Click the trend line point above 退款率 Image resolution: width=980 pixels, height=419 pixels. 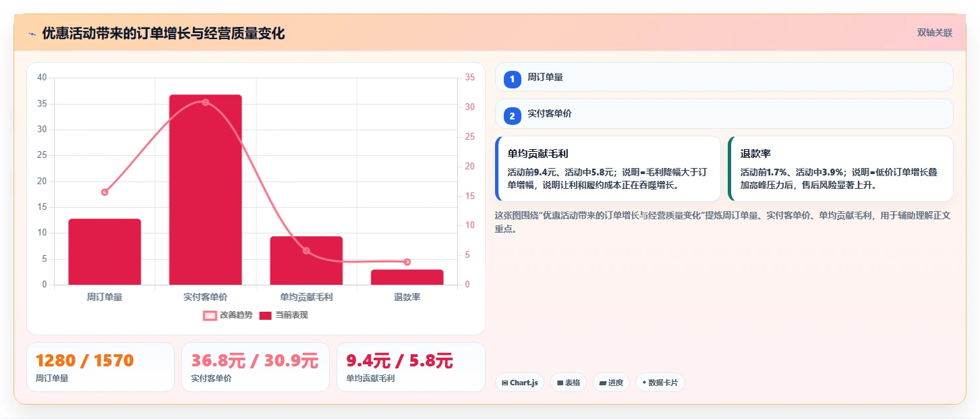pyautogui.click(x=407, y=262)
